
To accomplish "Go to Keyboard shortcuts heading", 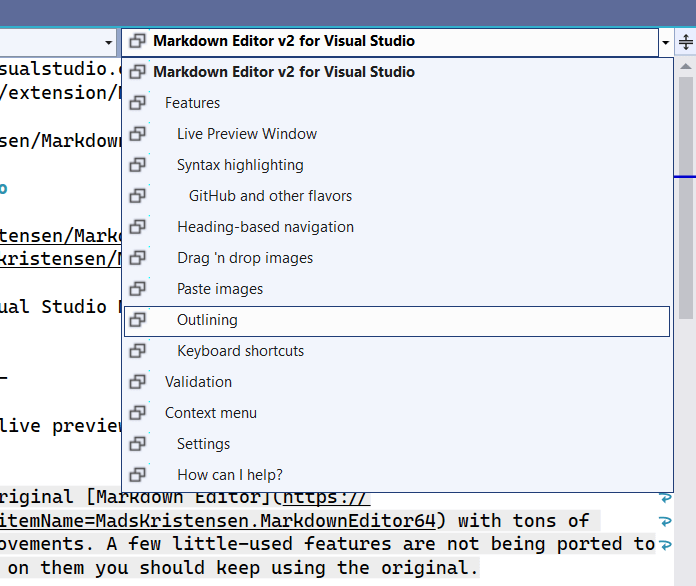I will (x=397, y=351).
